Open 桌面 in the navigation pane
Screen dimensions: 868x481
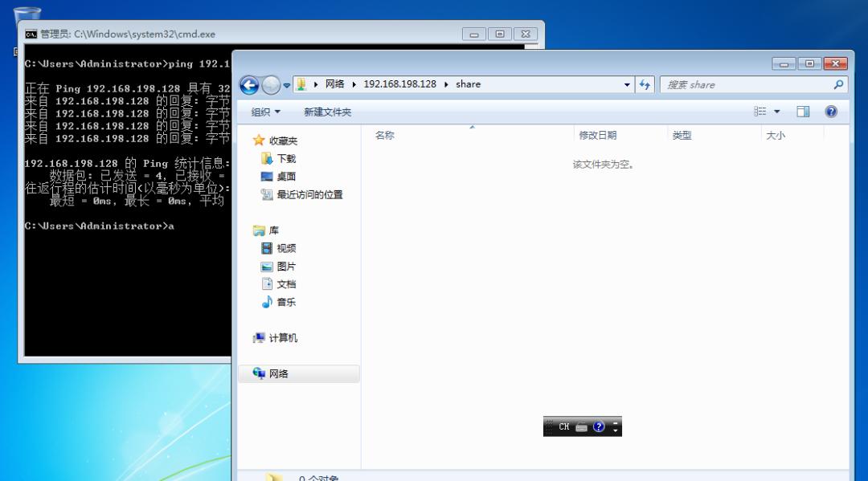tap(286, 177)
